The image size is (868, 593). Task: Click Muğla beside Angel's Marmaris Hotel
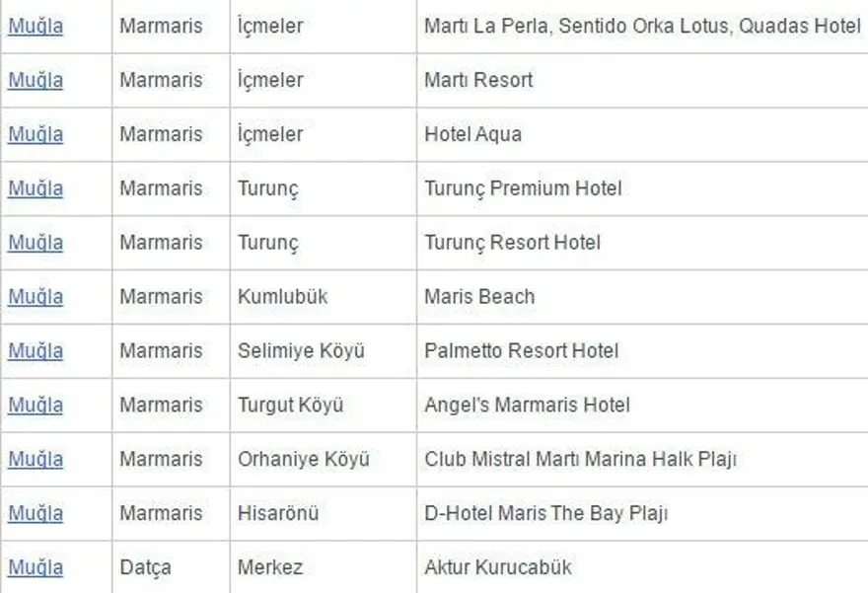pos(35,406)
